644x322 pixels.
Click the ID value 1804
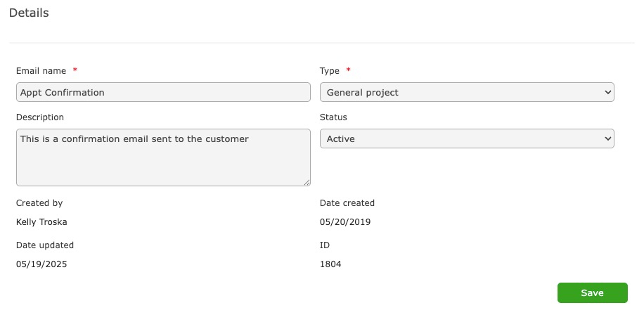point(330,264)
